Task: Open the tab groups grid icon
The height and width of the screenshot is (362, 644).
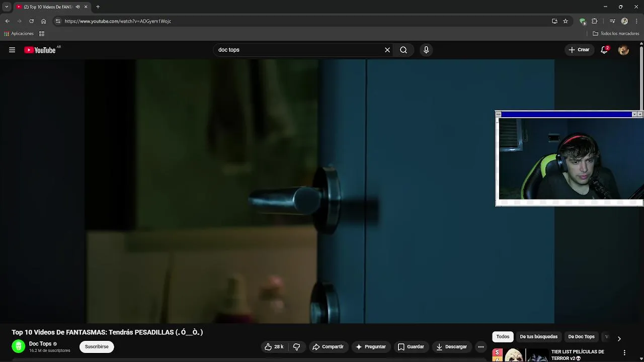Action: (x=42, y=34)
